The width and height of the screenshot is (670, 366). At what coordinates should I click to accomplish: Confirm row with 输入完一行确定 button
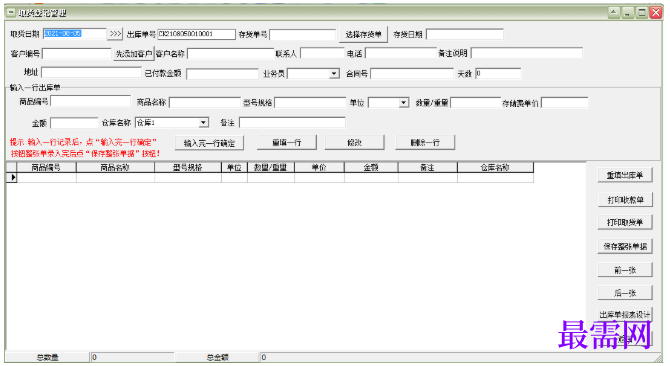click(209, 143)
